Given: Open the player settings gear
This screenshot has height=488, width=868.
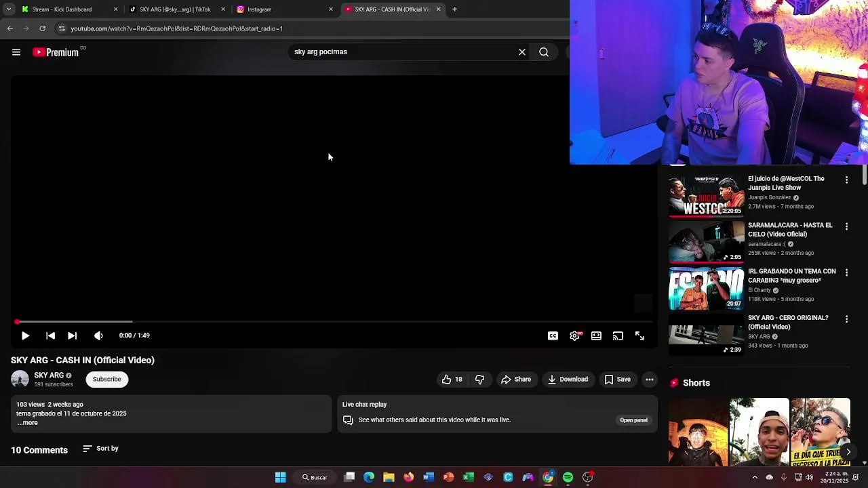Looking at the screenshot, I should point(575,335).
